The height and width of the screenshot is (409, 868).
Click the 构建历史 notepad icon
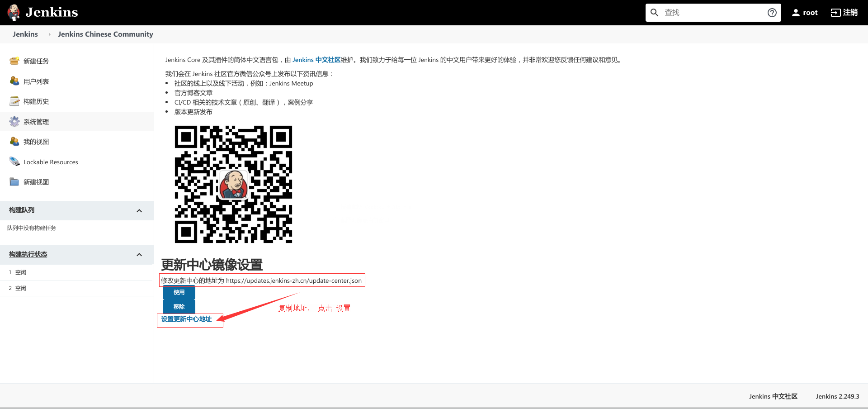(x=14, y=101)
